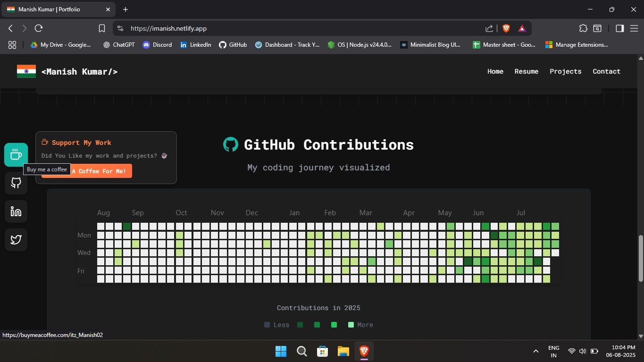Open My Drive bookmark
The image size is (644, 362).
[61, 45]
